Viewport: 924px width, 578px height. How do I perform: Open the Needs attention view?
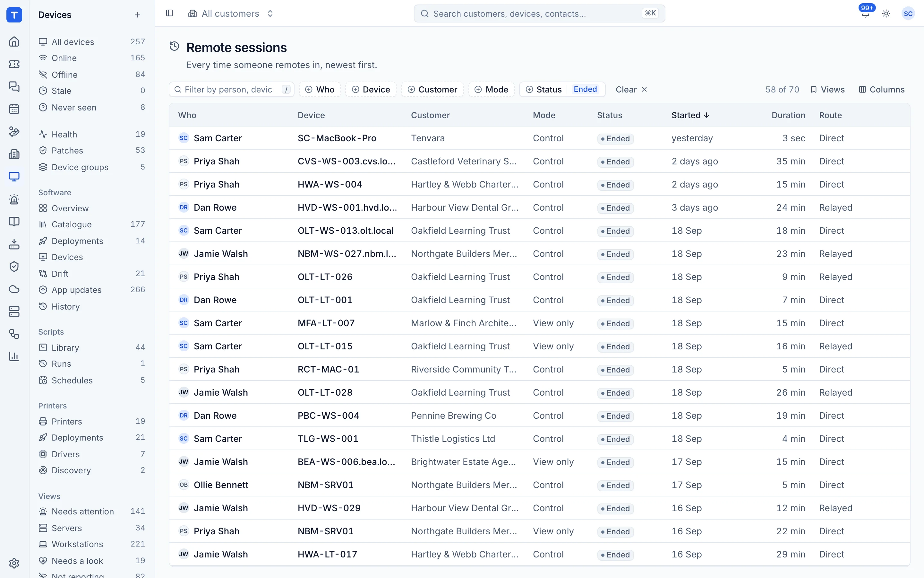(92, 511)
